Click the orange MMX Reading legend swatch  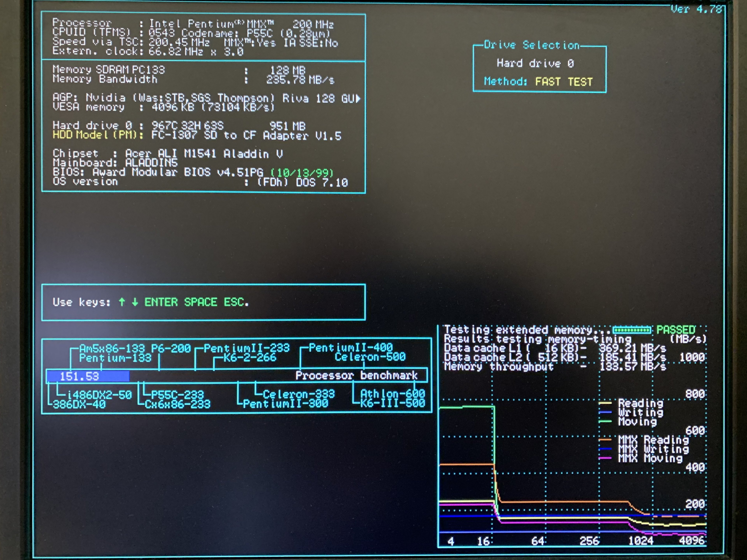coord(605,440)
